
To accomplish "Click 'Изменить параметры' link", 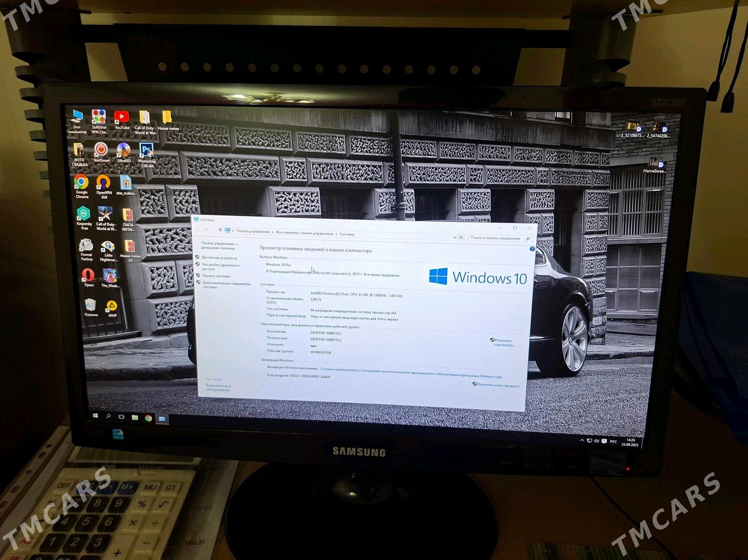I will pos(503,342).
